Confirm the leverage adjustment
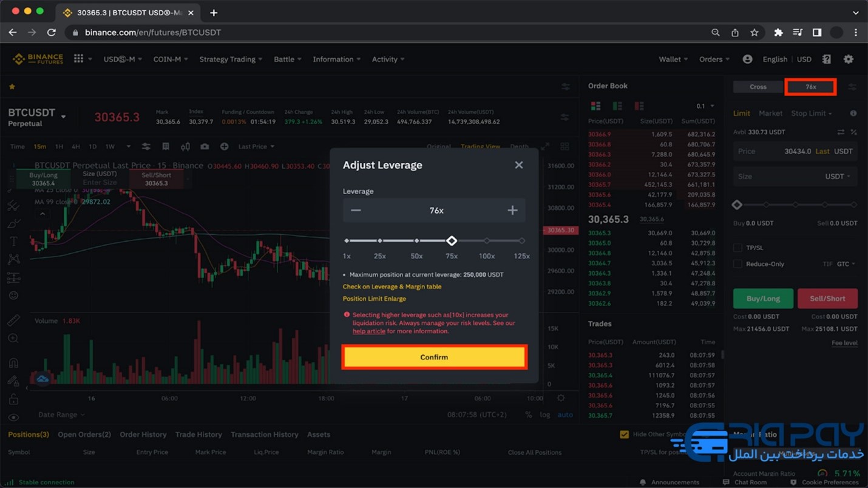 pos(434,357)
